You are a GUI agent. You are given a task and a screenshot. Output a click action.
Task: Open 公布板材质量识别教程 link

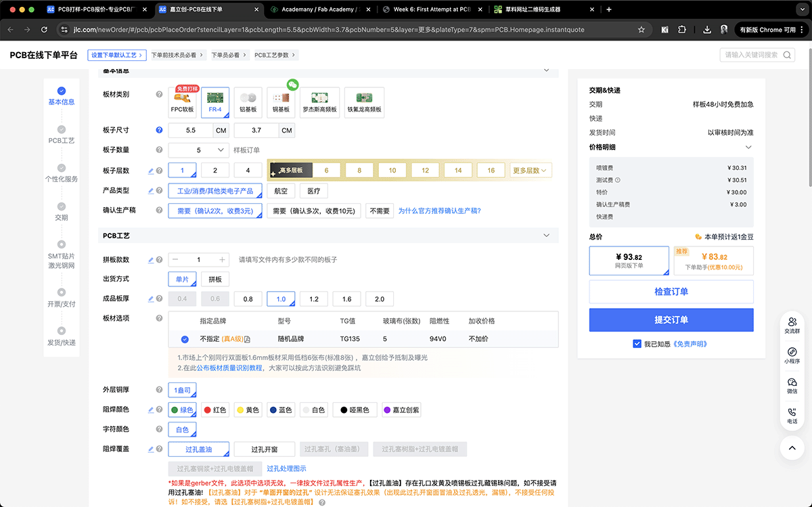[x=229, y=368]
